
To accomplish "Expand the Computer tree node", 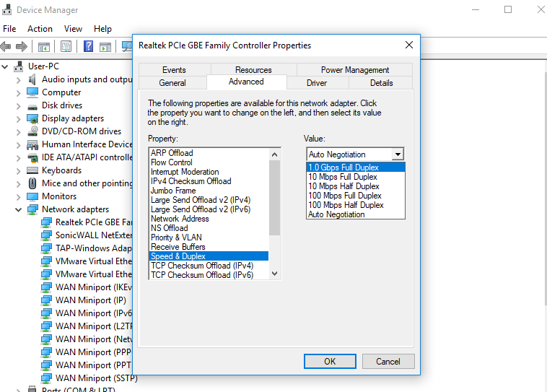I will click(19, 93).
